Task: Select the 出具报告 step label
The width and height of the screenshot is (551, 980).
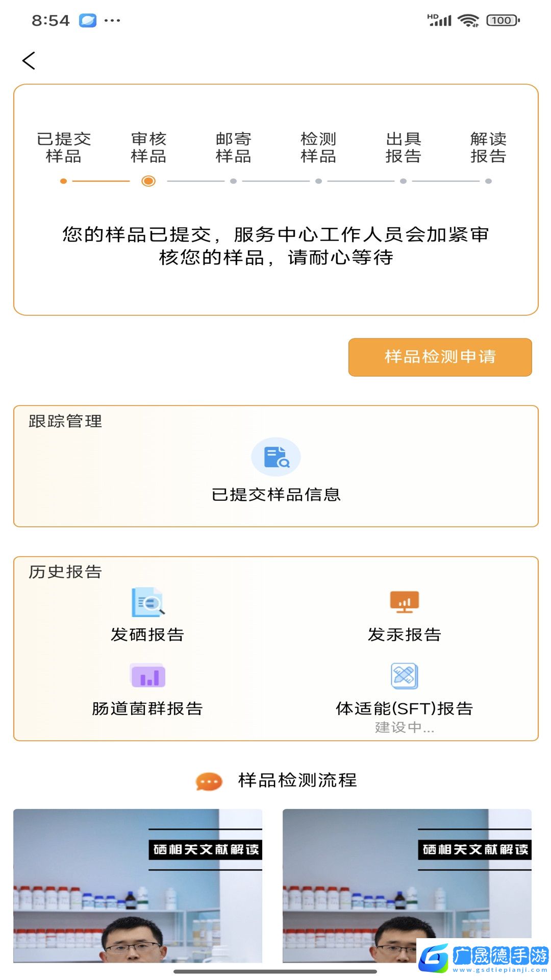Action: tap(403, 147)
